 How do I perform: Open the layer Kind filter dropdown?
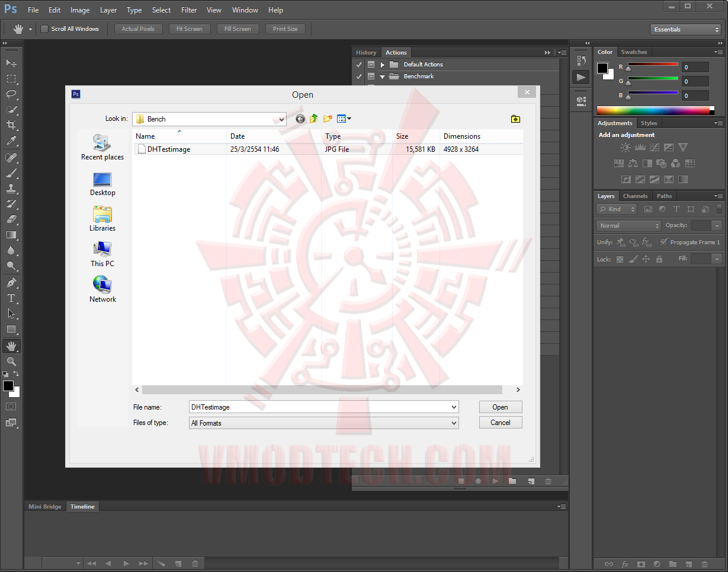[x=617, y=209]
